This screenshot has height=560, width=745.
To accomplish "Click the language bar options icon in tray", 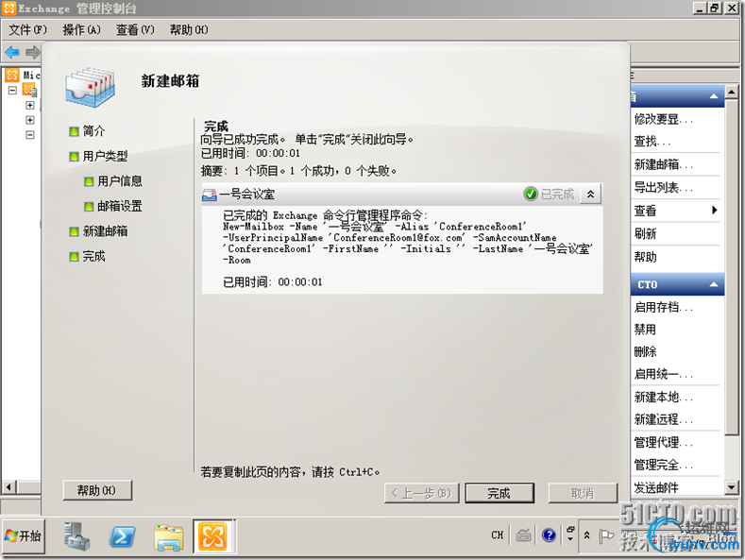I will 570,534.
